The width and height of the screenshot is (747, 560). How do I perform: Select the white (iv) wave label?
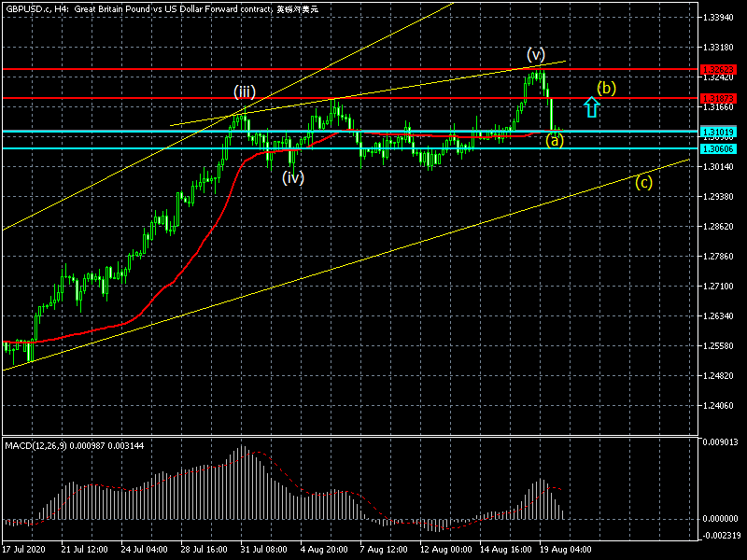[x=293, y=178]
